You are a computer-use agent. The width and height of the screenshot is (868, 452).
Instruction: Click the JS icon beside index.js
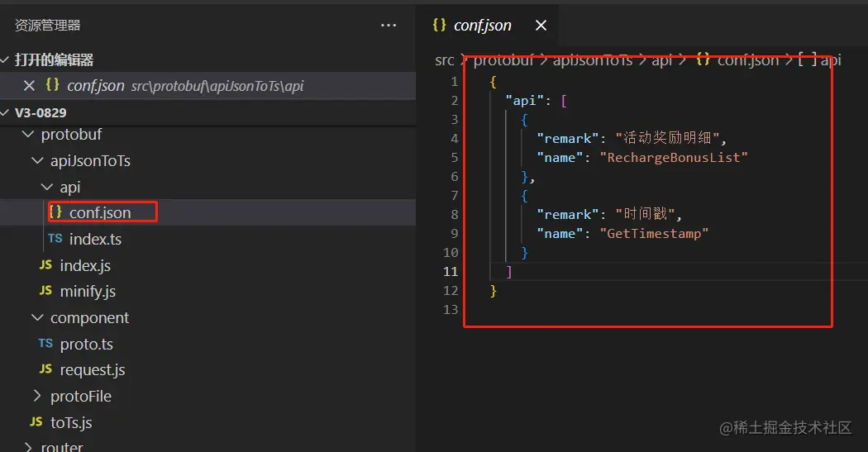46,265
